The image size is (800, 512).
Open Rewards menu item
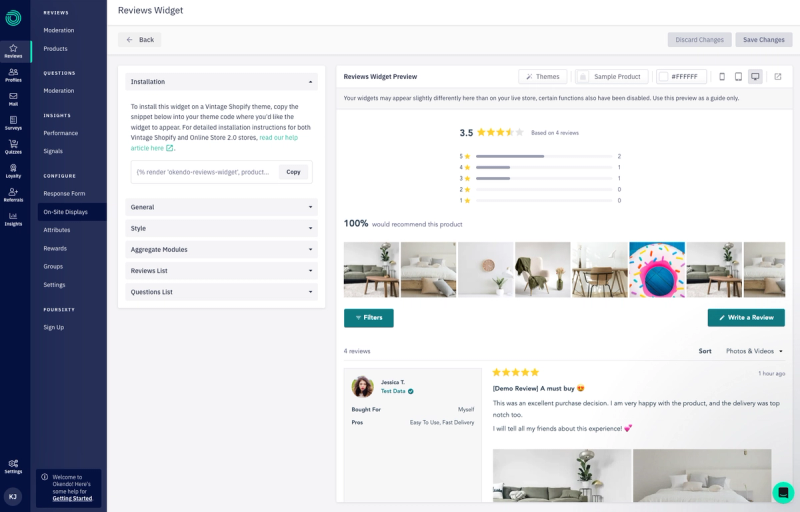click(55, 248)
